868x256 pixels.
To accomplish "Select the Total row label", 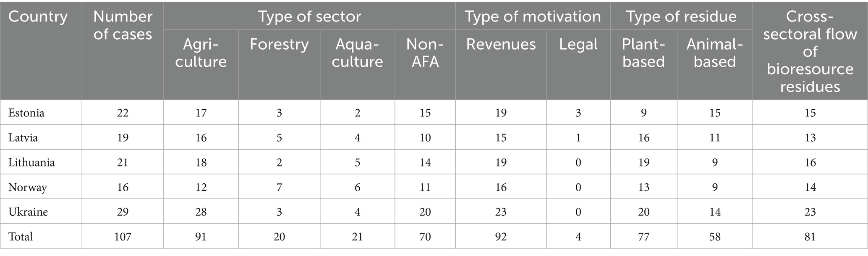I will tap(21, 237).
